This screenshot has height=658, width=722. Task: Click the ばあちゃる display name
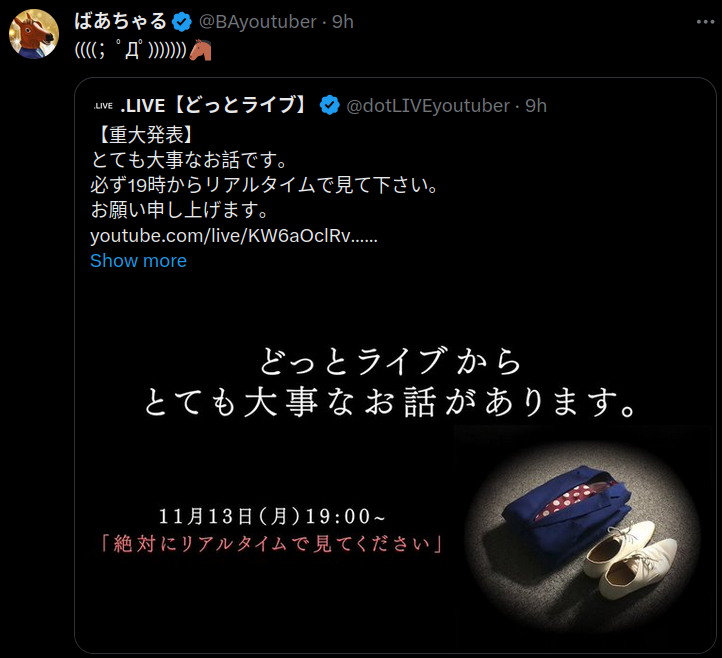[120, 22]
